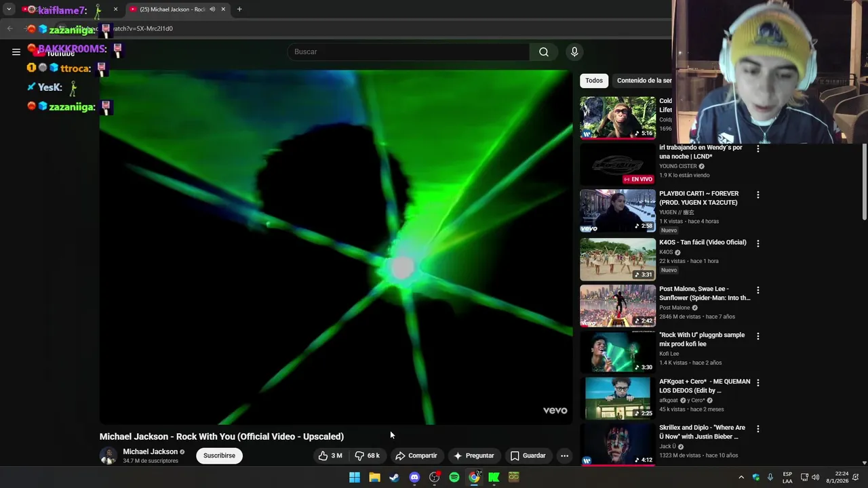Open File Explorer from the taskbar
Viewport: 868px width, 488px height.
point(374,477)
